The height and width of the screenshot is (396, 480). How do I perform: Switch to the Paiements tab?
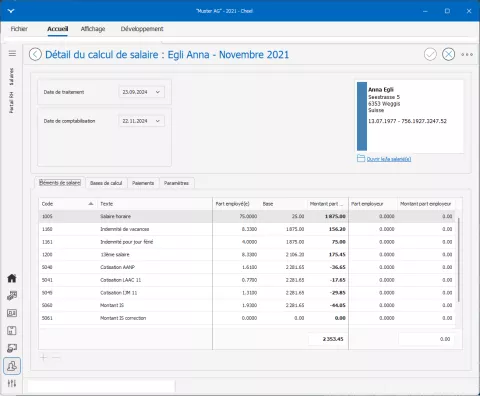click(x=143, y=183)
